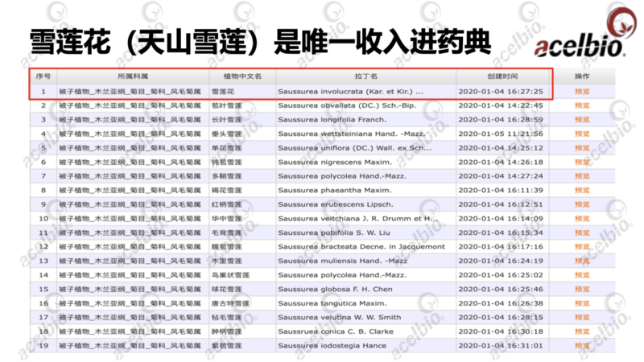This screenshot has height=362, width=644.
Task: Select the 拉丁名 column header
Action: click(x=365, y=76)
